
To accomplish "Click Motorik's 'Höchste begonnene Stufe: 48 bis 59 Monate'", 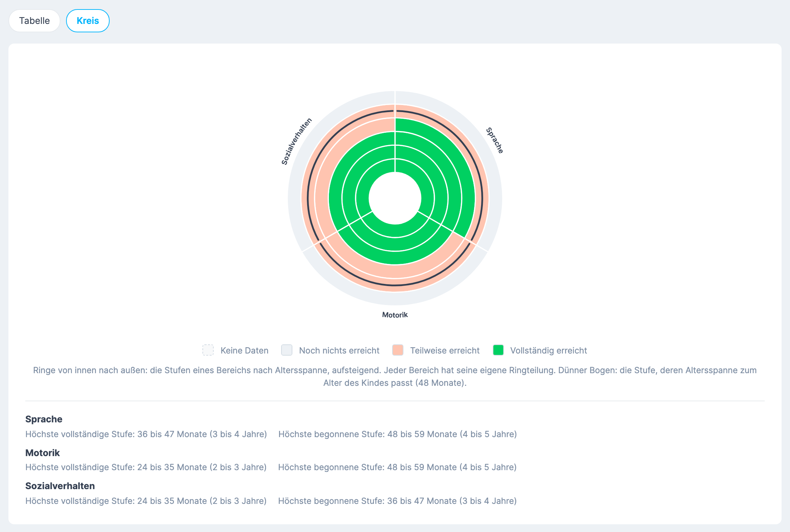I will click(x=397, y=467).
